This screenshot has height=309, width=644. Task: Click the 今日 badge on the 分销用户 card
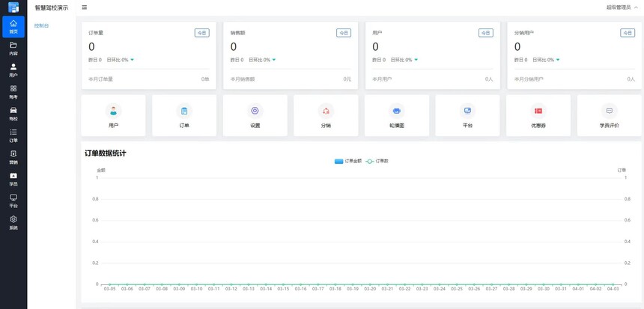(627, 33)
